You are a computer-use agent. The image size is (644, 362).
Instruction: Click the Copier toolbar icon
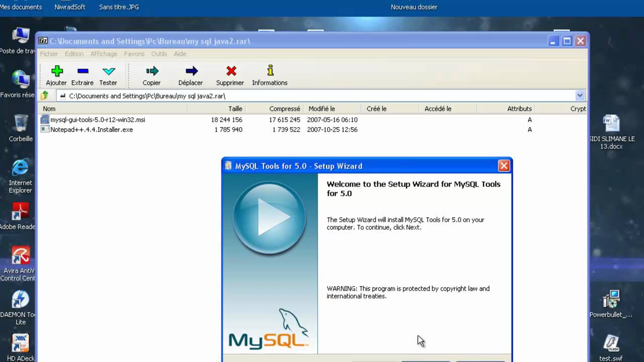click(x=152, y=71)
